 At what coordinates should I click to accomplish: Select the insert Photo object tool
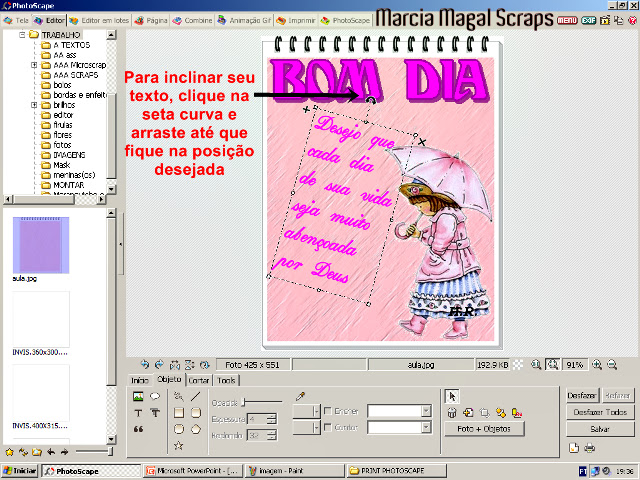(138, 396)
